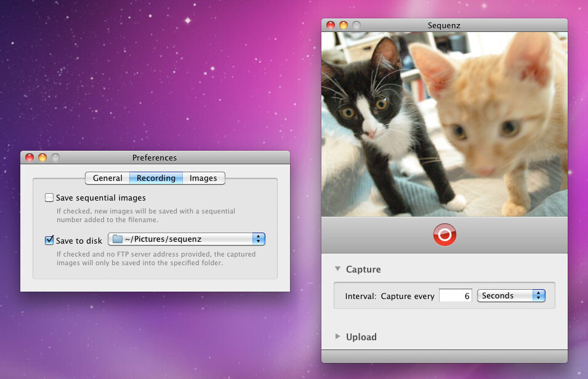
Task: Enable Save sequential images checkbox
Action: (49, 198)
